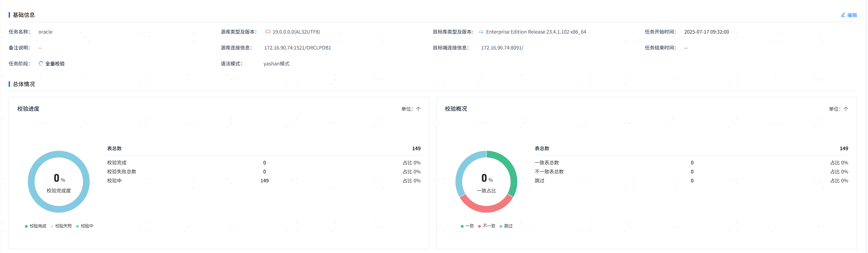Screen dimensions: 868x253
Task: Click the red segment of 一致占比 donut
Action: click(x=486, y=209)
